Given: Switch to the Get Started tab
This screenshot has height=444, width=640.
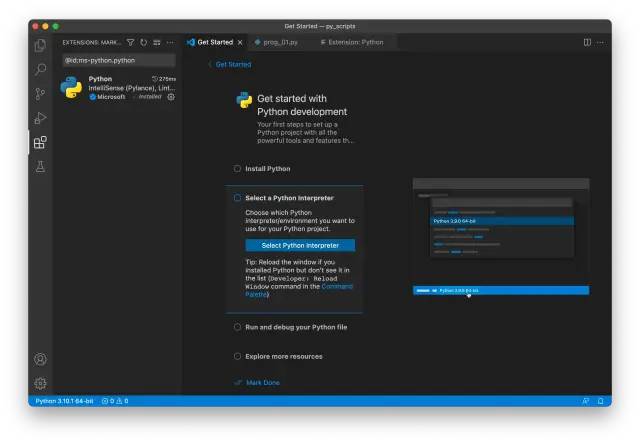Looking at the screenshot, I should coord(215,42).
